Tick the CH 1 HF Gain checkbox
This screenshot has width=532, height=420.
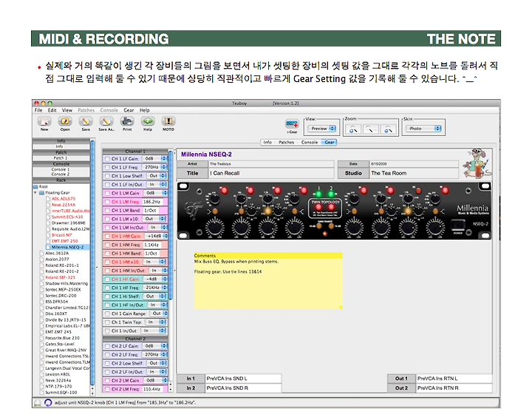[x=107, y=279]
